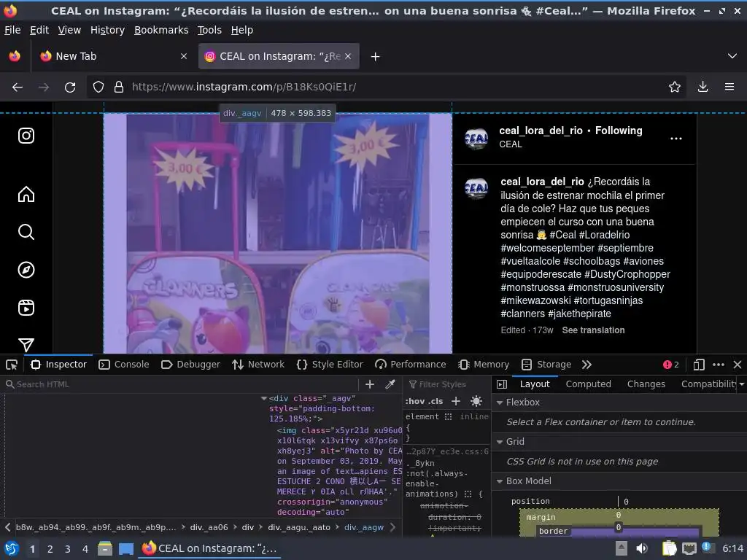Close the New Tab tab
This screenshot has width=747, height=560.
click(x=184, y=56)
